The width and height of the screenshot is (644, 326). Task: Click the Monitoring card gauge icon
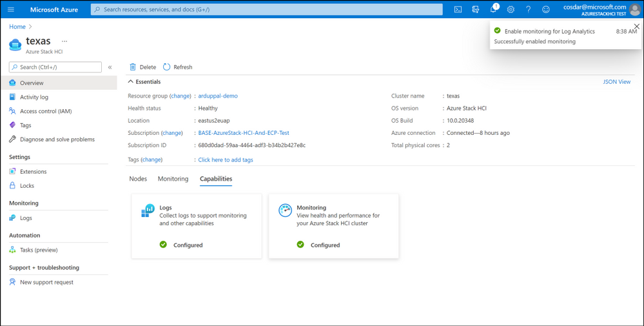pos(285,210)
